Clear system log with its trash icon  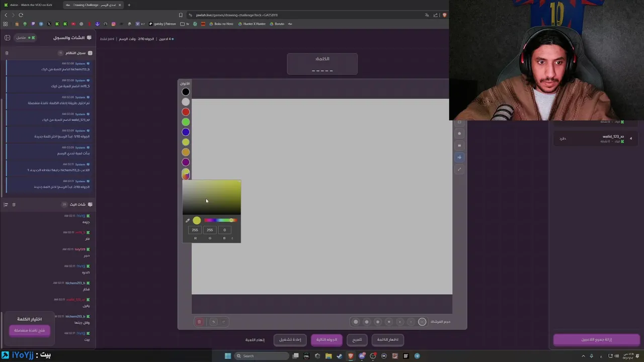coord(7,53)
